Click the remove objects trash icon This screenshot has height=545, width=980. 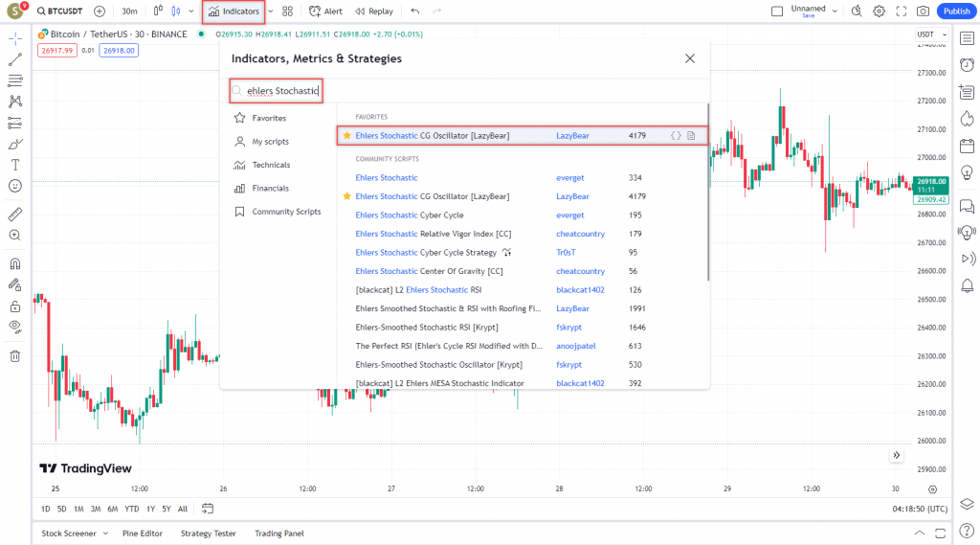click(15, 356)
